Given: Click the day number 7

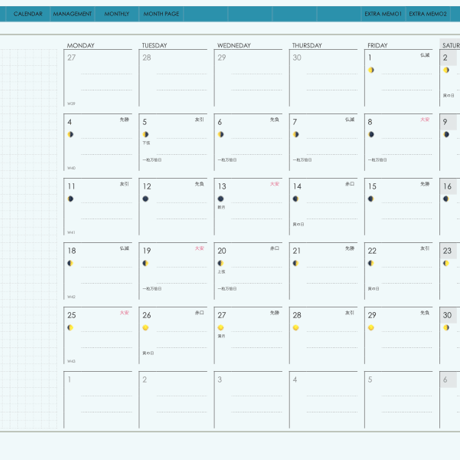Looking at the screenshot, I should pyautogui.click(x=295, y=122).
